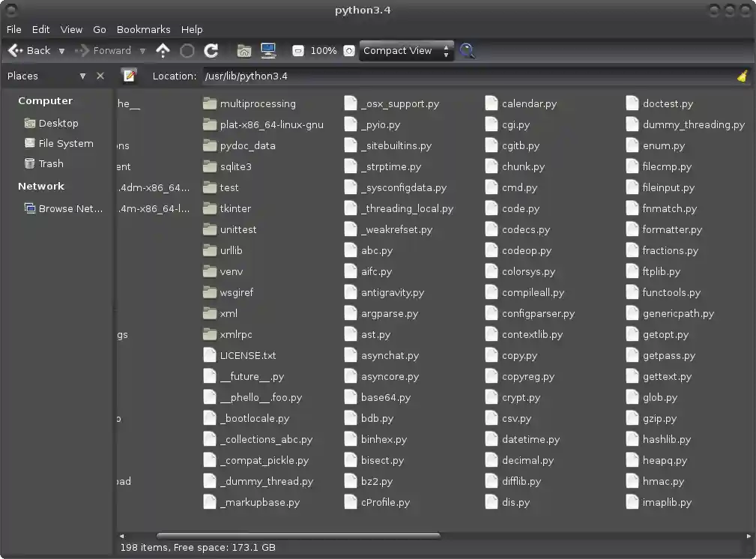756x559 pixels.
Task: Open the Go menu
Action: click(x=100, y=29)
